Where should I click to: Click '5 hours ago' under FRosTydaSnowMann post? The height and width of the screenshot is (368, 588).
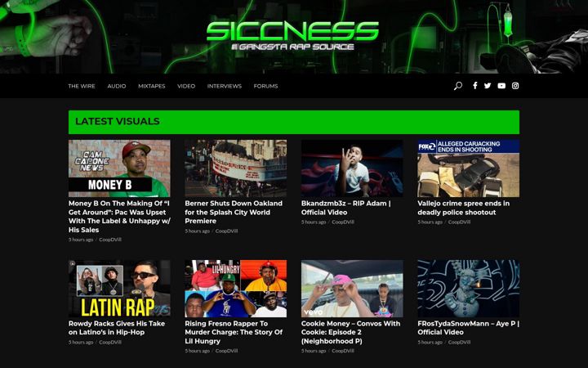[430, 342]
